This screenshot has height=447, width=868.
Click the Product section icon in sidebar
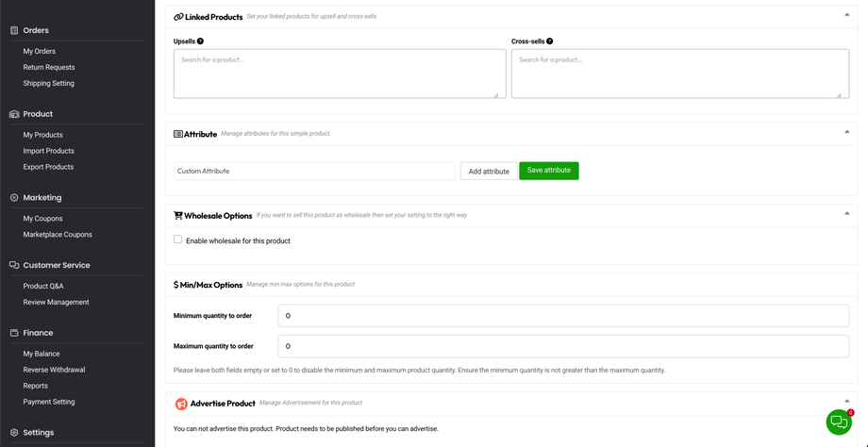click(x=14, y=114)
